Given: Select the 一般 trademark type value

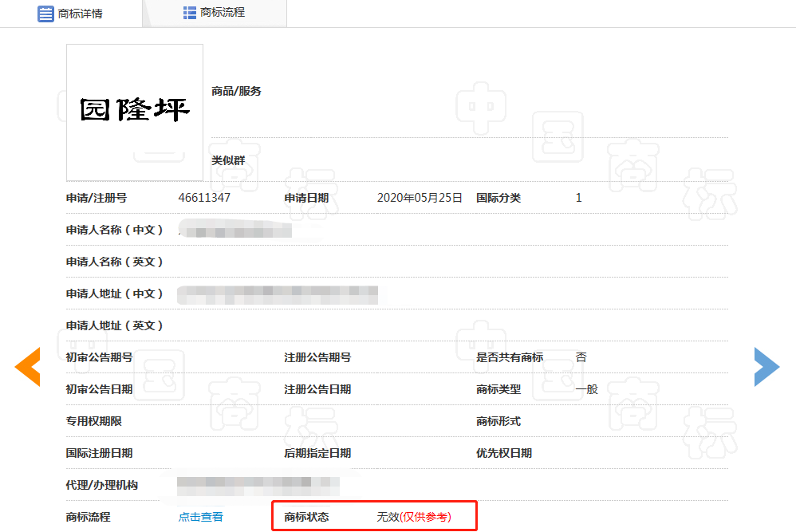Looking at the screenshot, I should (587, 389).
